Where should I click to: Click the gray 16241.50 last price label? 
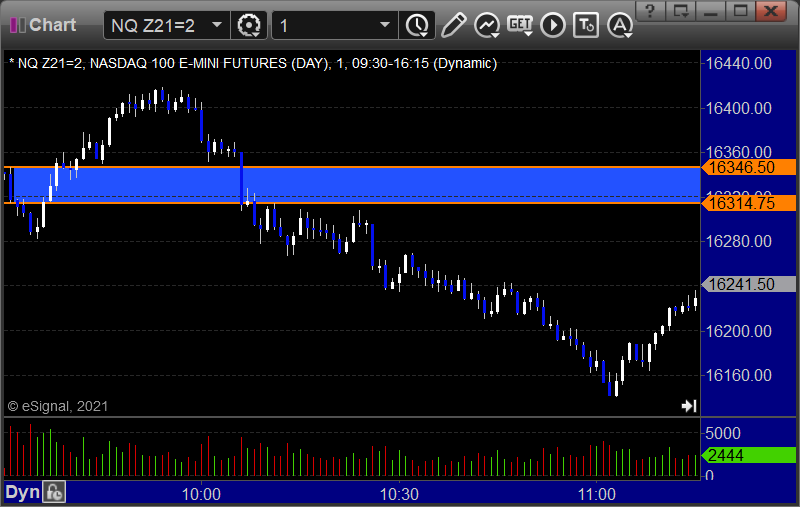click(748, 284)
